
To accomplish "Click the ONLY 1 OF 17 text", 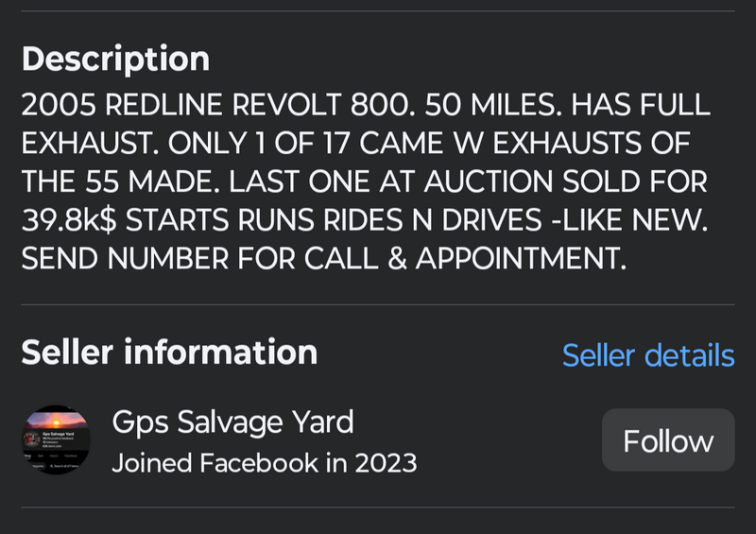I will (x=258, y=143).
